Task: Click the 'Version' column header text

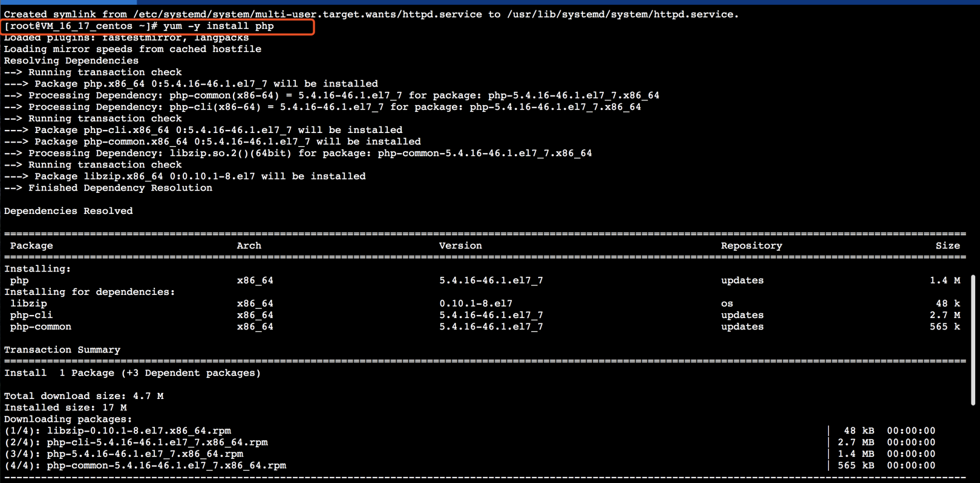Action: tap(460, 245)
